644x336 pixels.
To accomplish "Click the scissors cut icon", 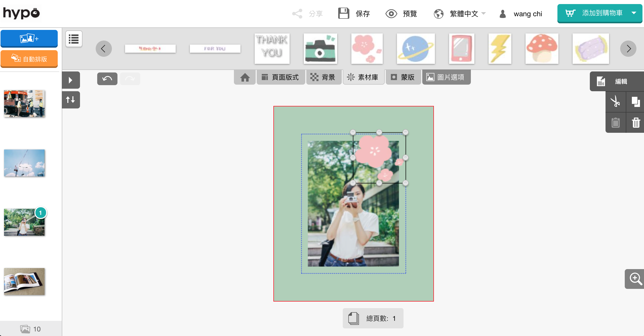I will [x=615, y=102].
